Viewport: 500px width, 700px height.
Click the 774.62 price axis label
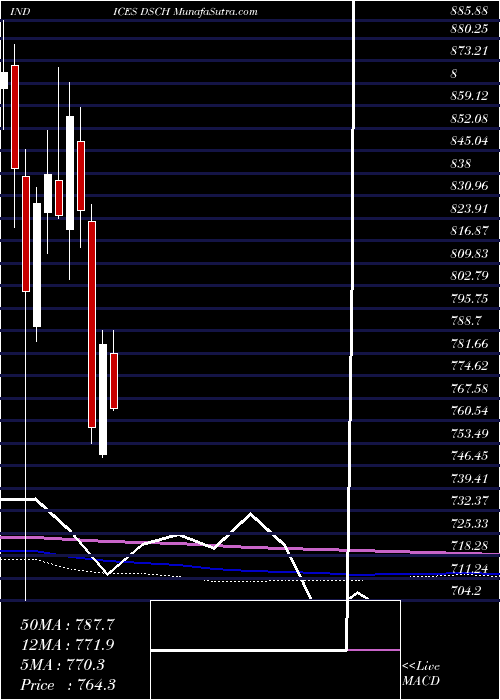(468, 366)
